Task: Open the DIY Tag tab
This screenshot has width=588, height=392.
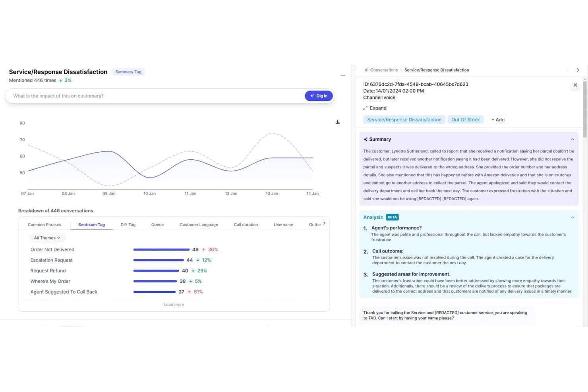Action: pos(128,225)
